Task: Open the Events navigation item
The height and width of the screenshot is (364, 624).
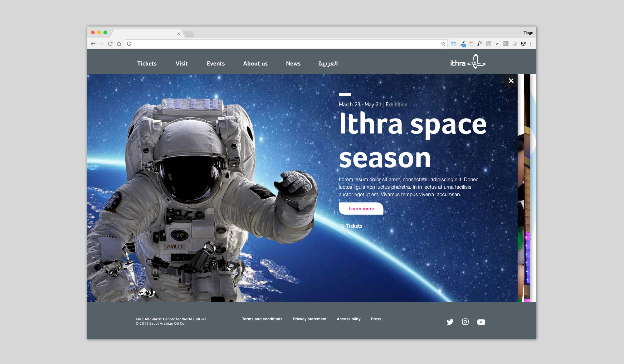Action: click(216, 64)
